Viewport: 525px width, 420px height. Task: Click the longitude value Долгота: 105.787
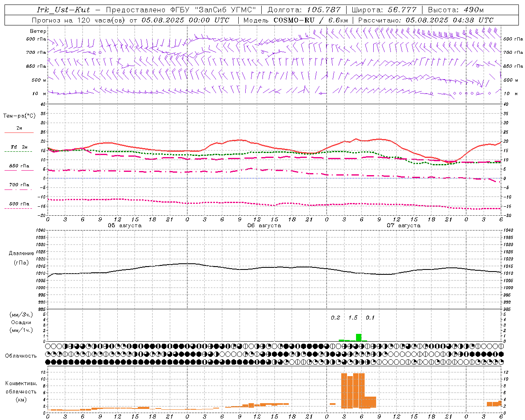point(304,10)
